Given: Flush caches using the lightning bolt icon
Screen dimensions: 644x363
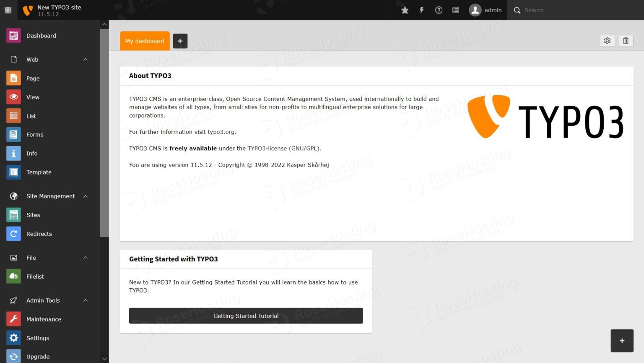Looking at the screenshot, I should pyautogui.click(x=421, y=10).
